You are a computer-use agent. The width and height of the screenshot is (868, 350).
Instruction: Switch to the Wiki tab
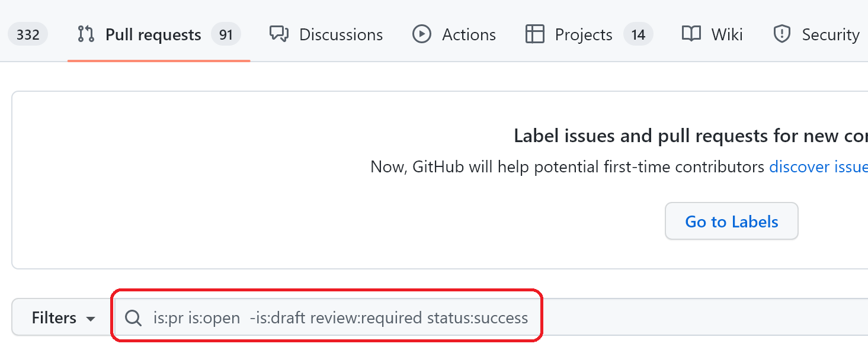click(x=727, y=35)
